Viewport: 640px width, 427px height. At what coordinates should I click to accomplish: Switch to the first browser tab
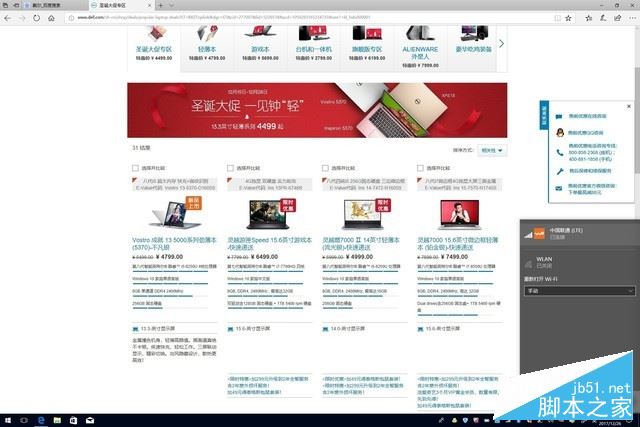point(53,5)
